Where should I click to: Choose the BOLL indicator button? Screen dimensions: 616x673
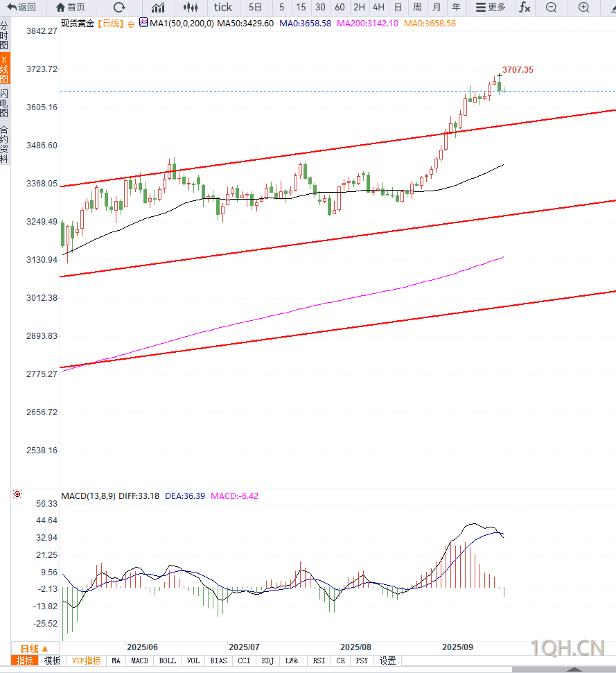click(x=167, y=661)
